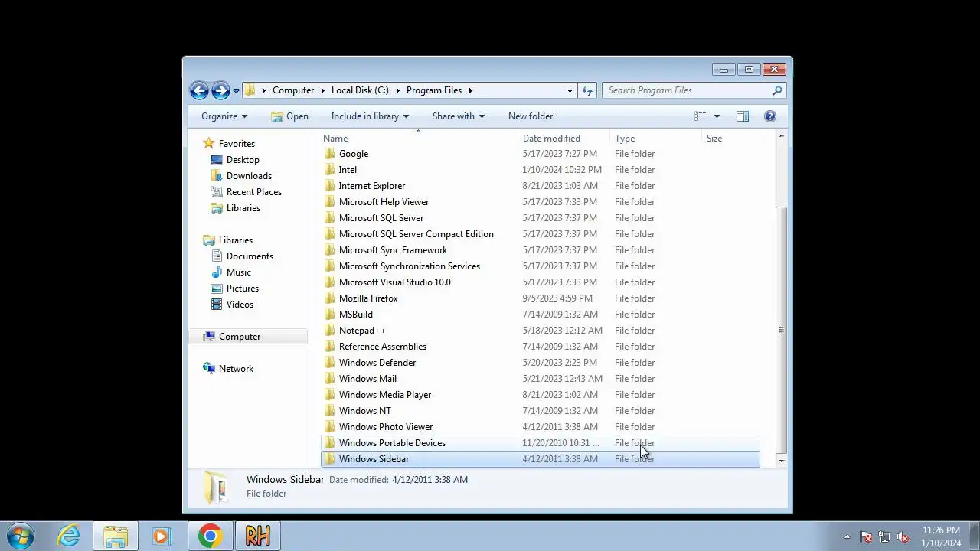Select the MSBuild folder icon
The width and height of the screenshot is (980, 551).
tap(329, 315)
